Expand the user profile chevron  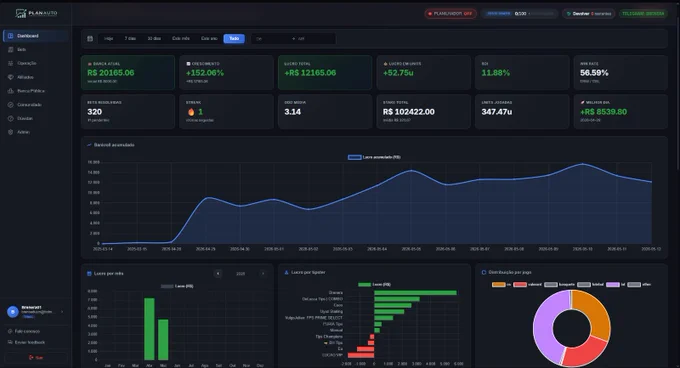(x=62, y=312)
